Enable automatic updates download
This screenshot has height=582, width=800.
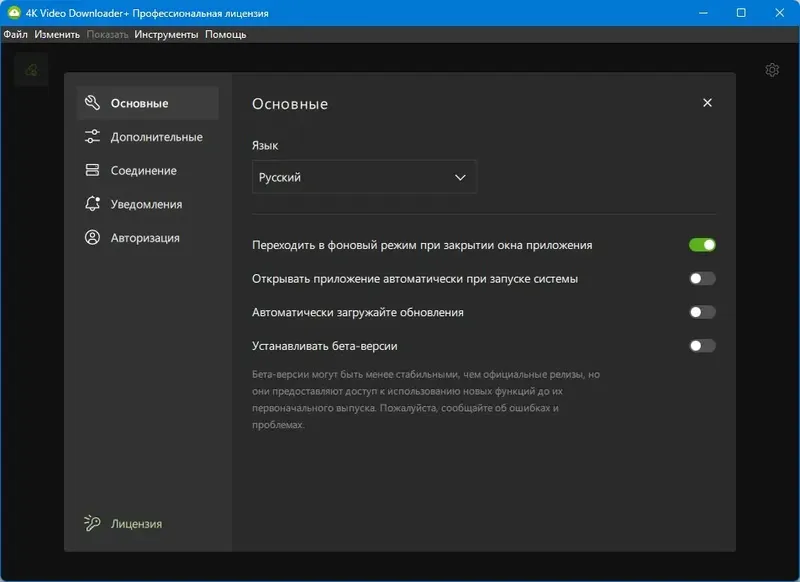tap(702, 312)
